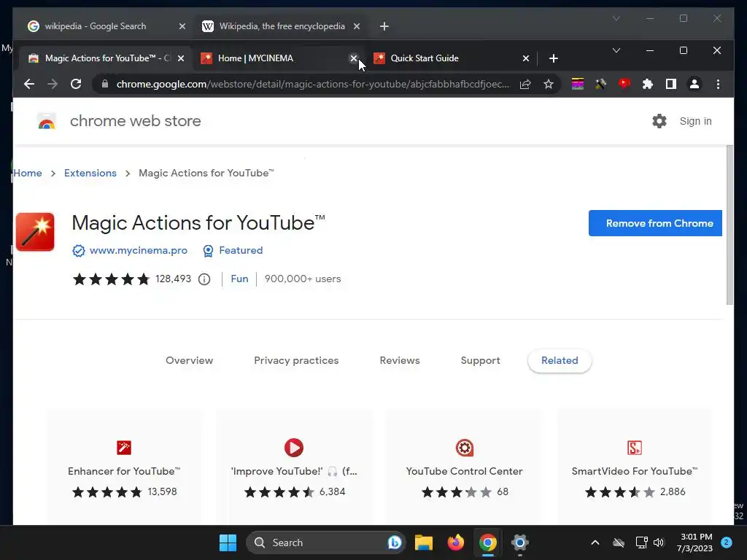Click the chrome web store rainbow logo
The image size is (747, 560).
[47, 121]
